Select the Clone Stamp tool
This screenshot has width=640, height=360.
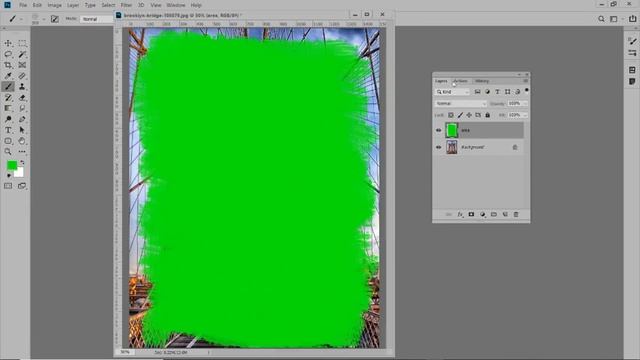click(22, 87)
